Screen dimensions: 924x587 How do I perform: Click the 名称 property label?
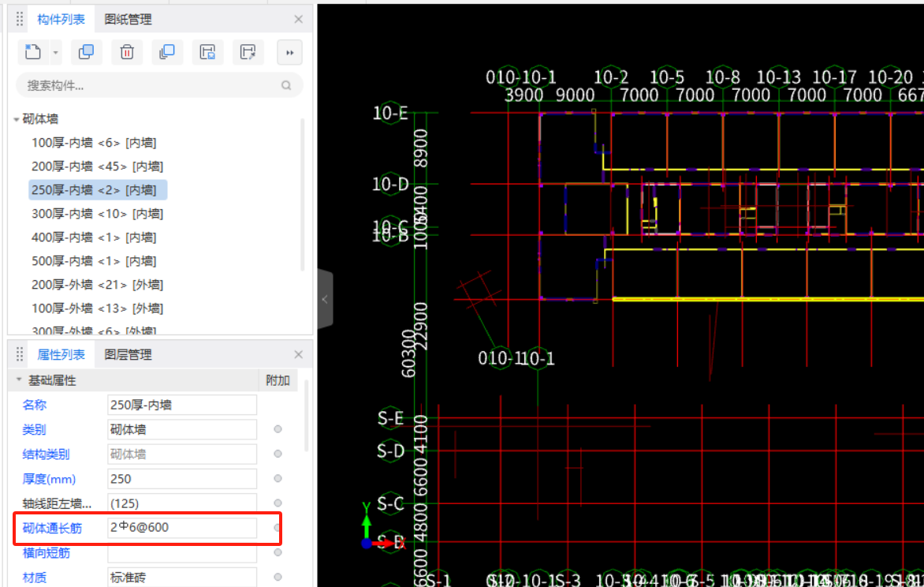(34, 405)
